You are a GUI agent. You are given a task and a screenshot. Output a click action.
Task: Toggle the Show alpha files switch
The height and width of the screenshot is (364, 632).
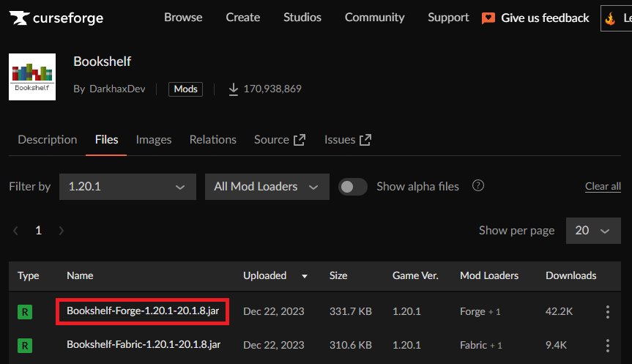click(x=353, y=187)
